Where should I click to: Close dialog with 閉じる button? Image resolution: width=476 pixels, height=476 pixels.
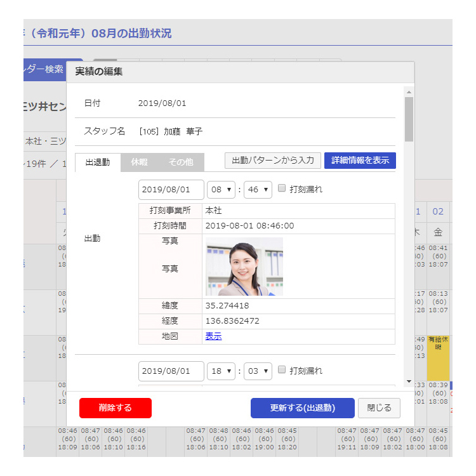click(x=379, y=407)
